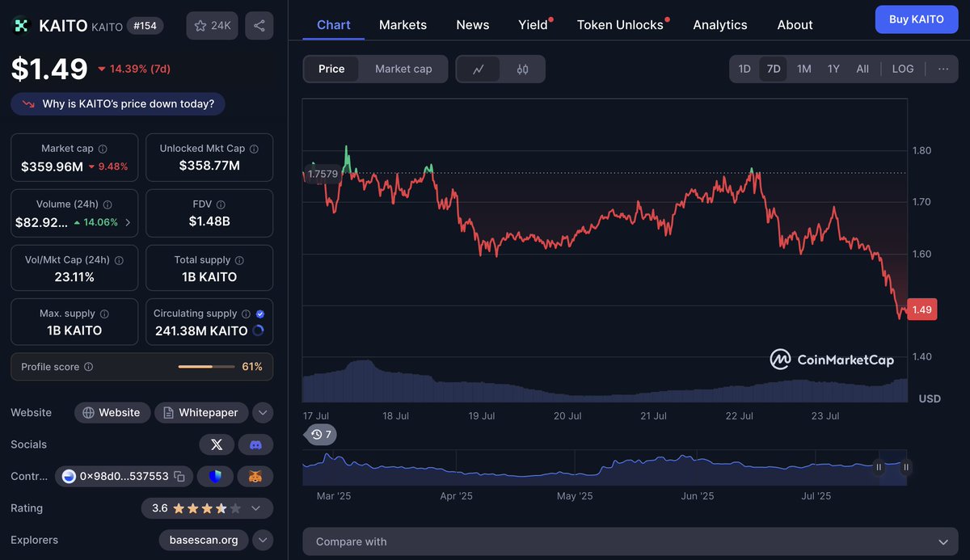Open the News tab
Image resolution: width=970 pixels, height=560 pixels.
473,25
